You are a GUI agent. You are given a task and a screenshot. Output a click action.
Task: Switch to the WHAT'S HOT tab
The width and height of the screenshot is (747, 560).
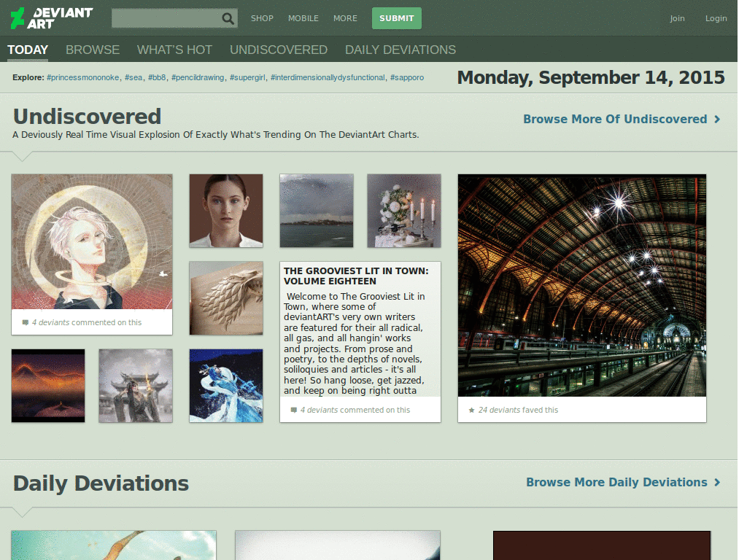(174, 50)
